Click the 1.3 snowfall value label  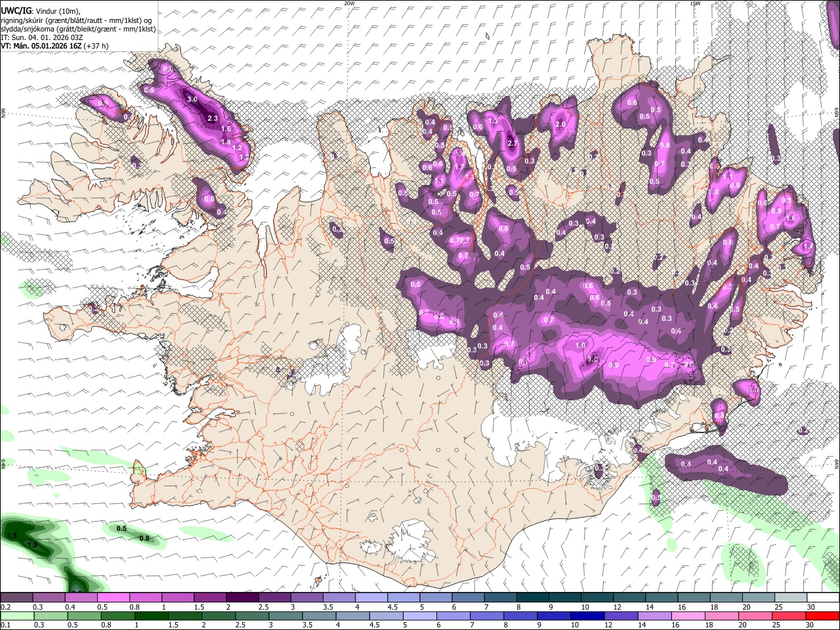coord(493,121)
